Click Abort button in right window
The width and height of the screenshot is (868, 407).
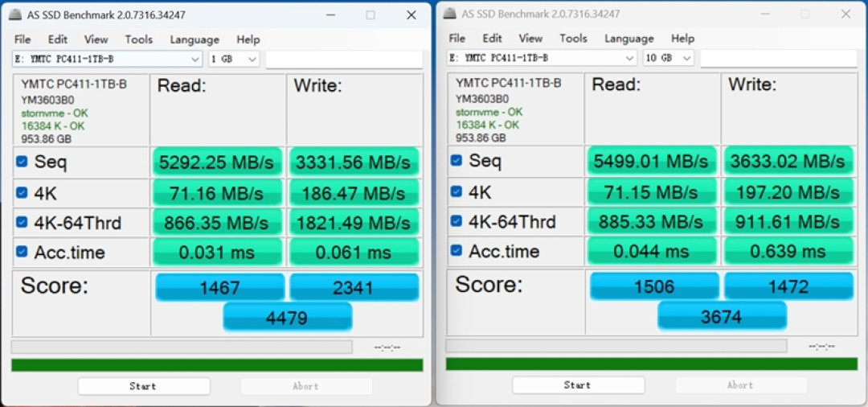[x=741, y=384]
